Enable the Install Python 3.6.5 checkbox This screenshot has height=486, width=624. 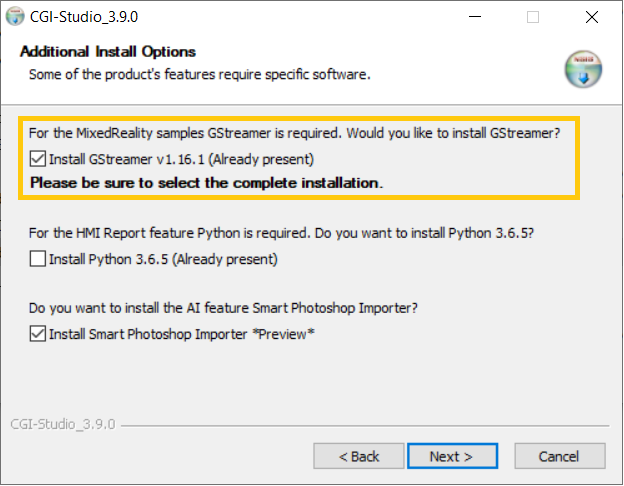[x=37, y=259]
